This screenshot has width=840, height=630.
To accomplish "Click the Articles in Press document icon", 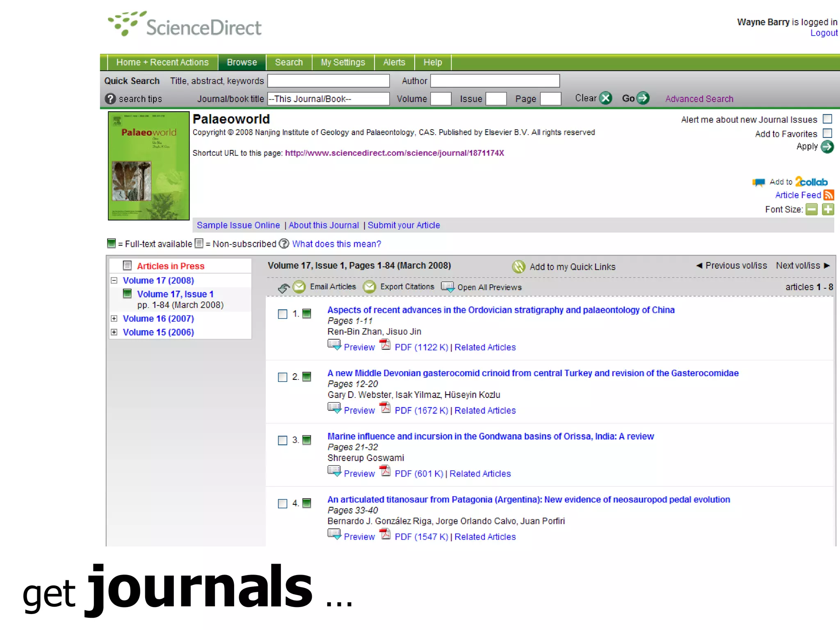I will [127, 266].
